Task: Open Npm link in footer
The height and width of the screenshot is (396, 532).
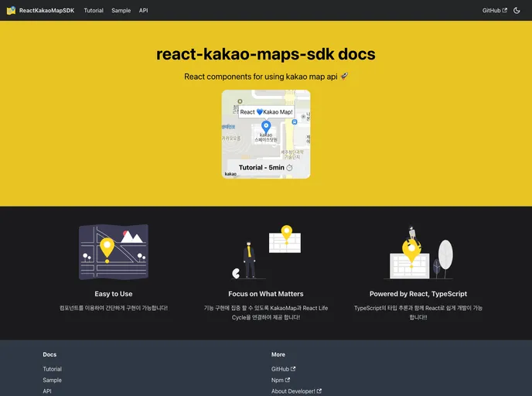Action: coord(281,380)
